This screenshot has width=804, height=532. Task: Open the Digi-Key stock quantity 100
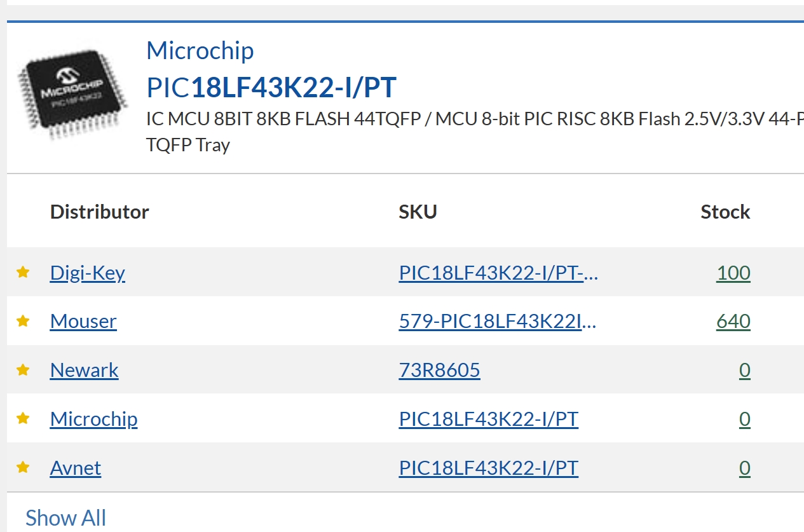733,273
